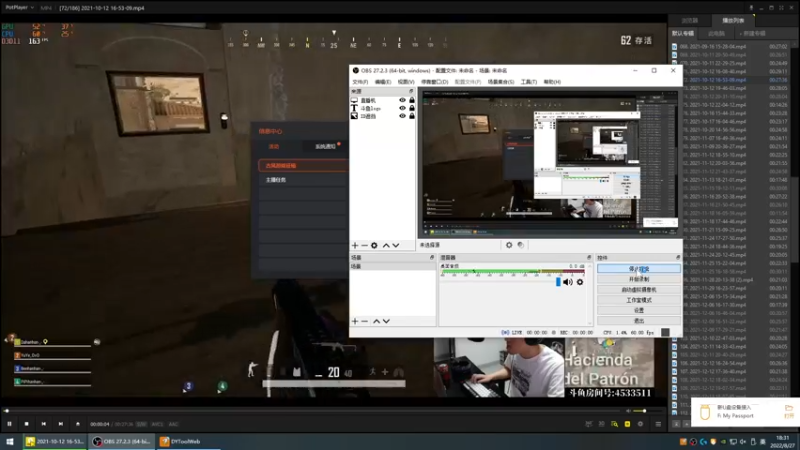Pop out the Sources dock panel
800x450 pixels.
pos(411,91)
